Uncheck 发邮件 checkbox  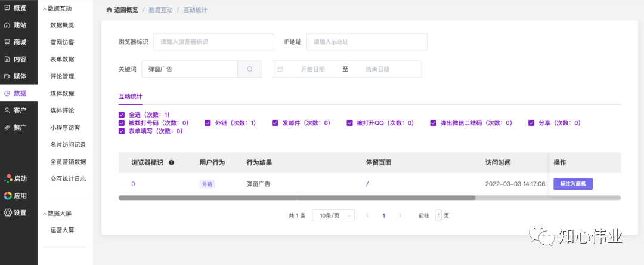(275, 123)
